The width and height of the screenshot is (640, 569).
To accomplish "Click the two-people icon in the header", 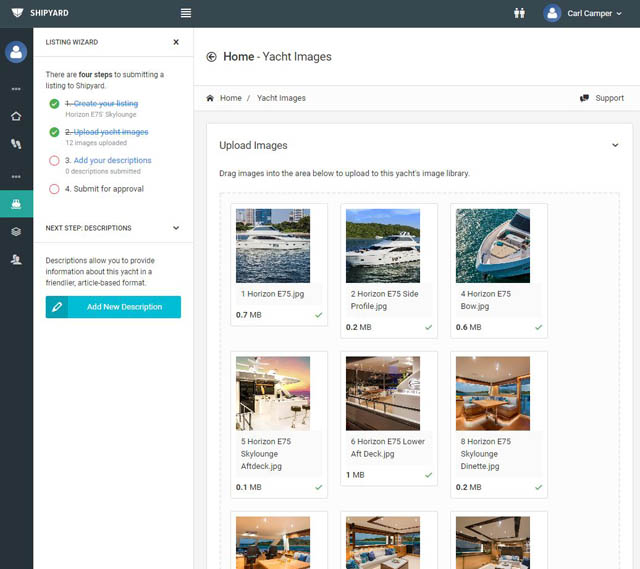I will (518, 13).
